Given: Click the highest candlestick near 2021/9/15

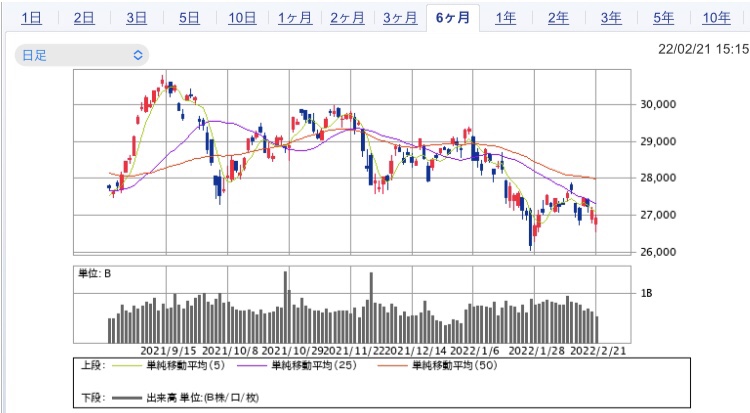Looking at the screenshot, I should pyautogui.click(x=163, y=81).
